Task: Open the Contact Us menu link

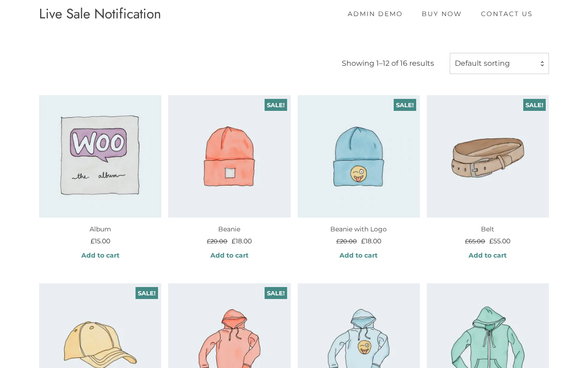Action: click(x=506, y=14)
